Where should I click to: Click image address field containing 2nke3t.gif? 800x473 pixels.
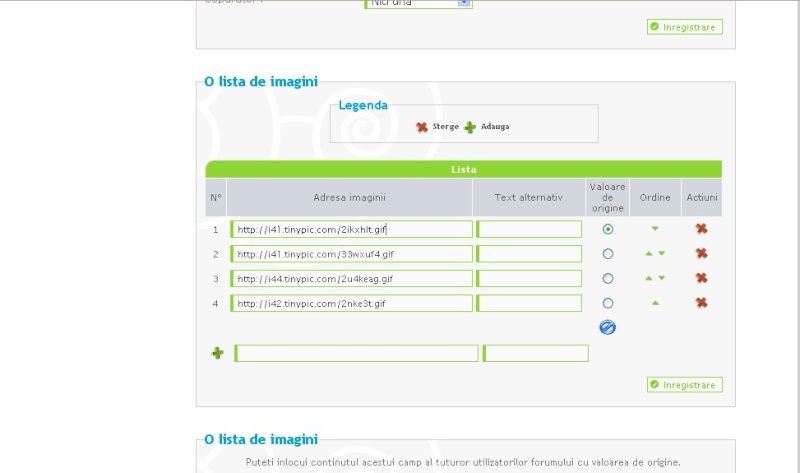[352, 303]
